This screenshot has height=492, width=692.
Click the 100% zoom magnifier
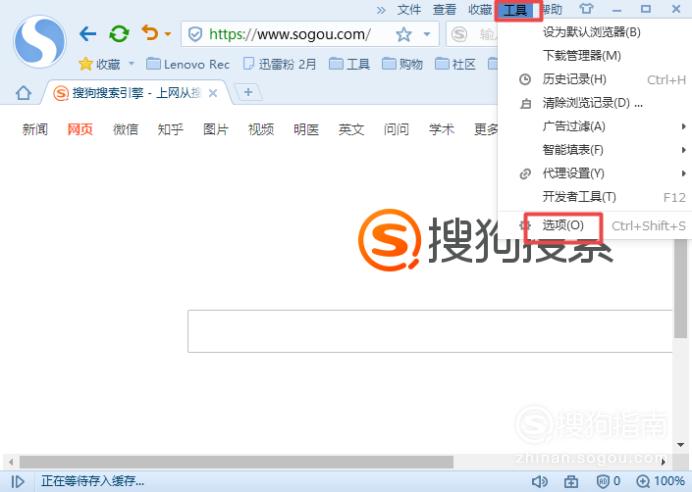660,481
